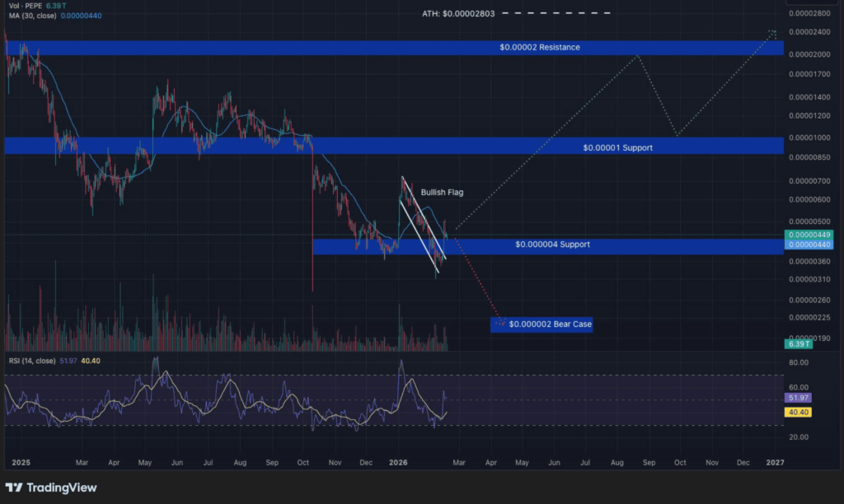Click the Oct label before Nov 2025

[303, 462]
